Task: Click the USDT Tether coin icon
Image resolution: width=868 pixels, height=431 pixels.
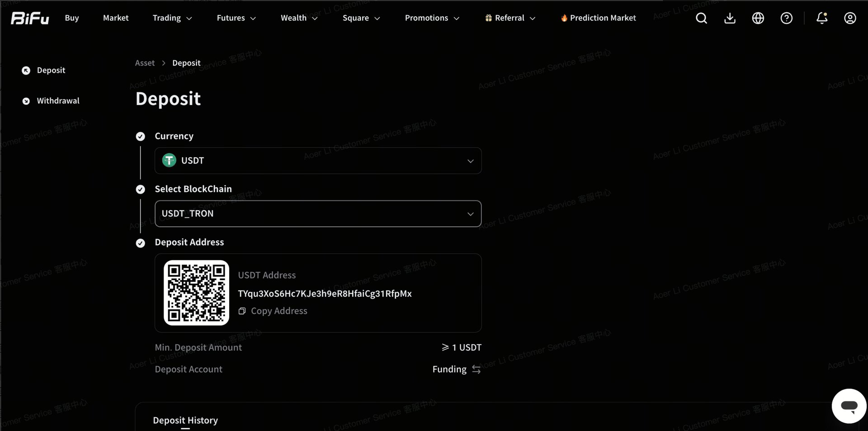Action: [169, 160]
